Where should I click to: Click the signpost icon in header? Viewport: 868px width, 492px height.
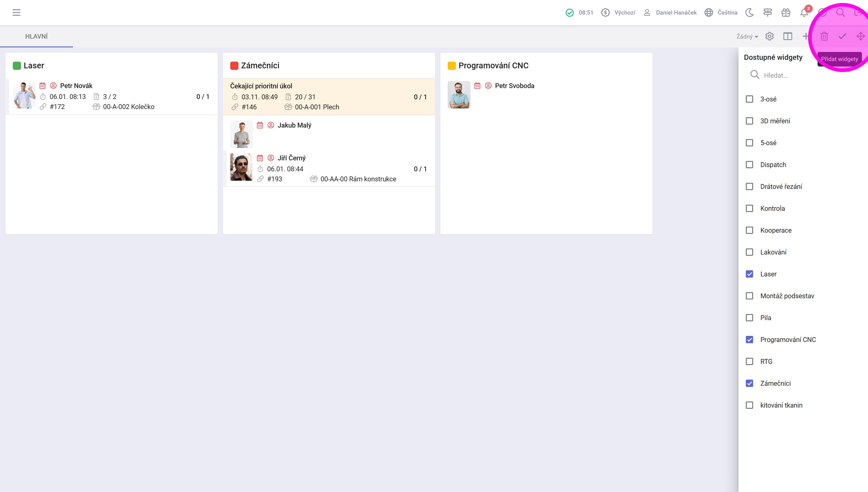(x=768, y=12)
